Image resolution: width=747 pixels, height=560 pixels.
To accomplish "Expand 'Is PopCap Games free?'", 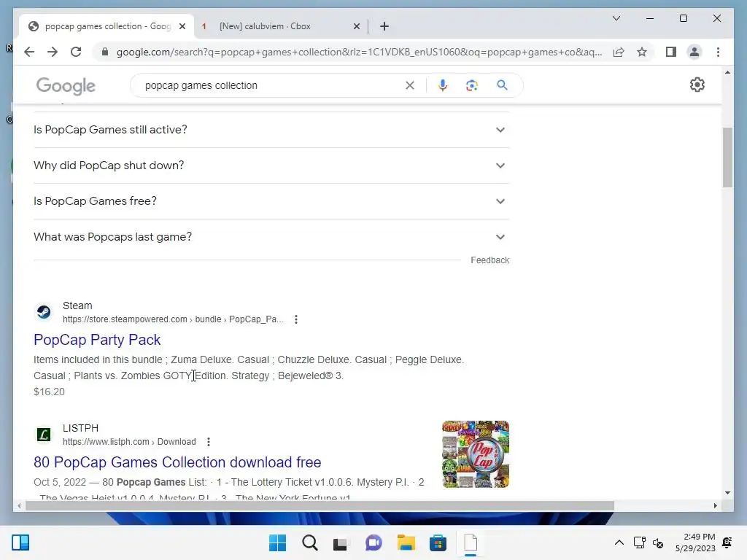I will pos(271,201).
